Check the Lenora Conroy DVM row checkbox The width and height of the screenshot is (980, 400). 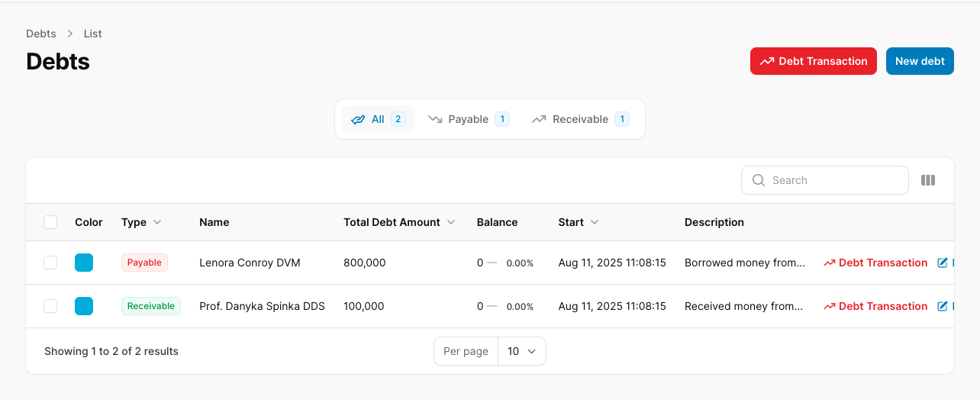tap(50, 263)
